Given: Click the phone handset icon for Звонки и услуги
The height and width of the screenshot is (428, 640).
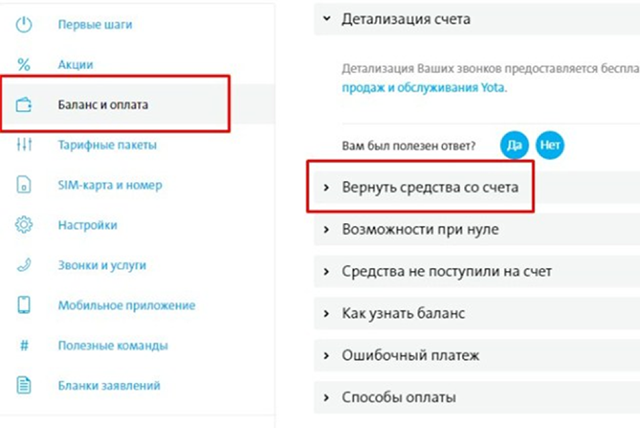Looking at the screenshot, I should 24,265.
